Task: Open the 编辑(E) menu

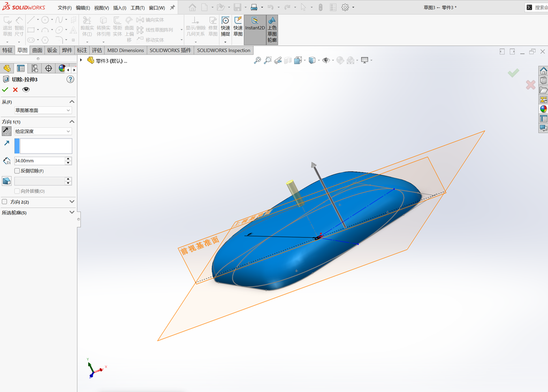Action: 83,7
